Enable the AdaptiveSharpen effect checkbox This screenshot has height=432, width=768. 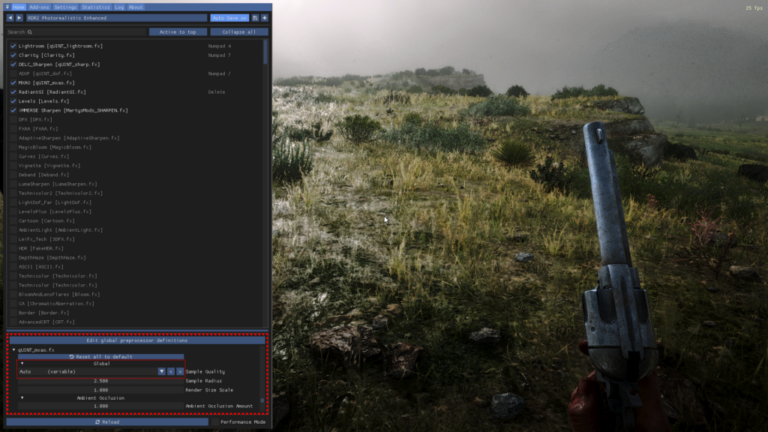pyautogui.click(x=14, y=138)
